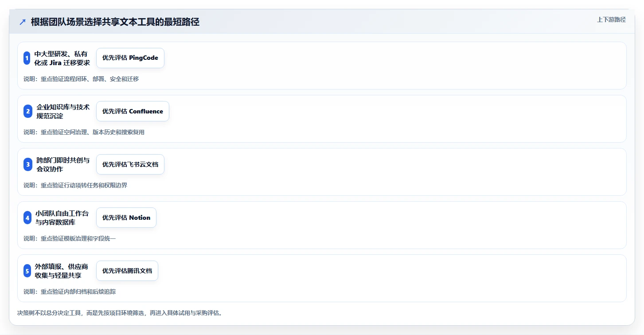The height and width of the screenshot is (335, 644).
Task: Click the number 5 step badge
Action: coord(27,271)
